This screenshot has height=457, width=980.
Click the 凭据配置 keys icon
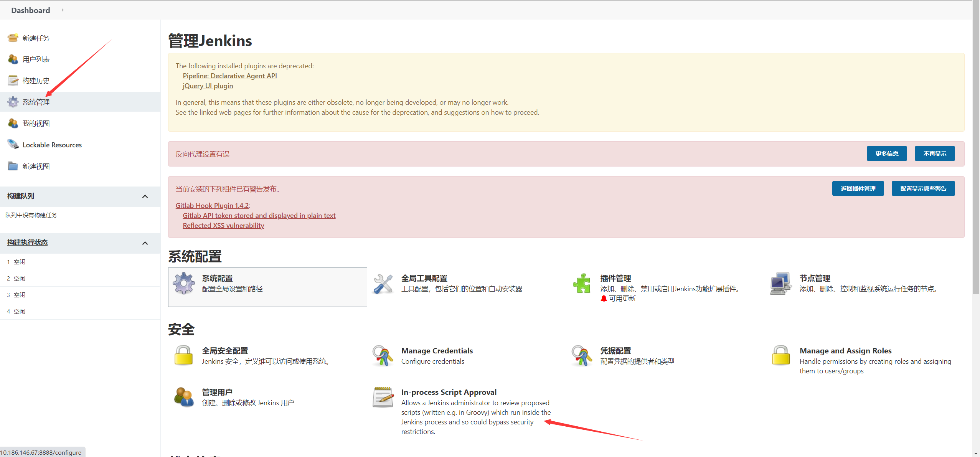[581, 356]
